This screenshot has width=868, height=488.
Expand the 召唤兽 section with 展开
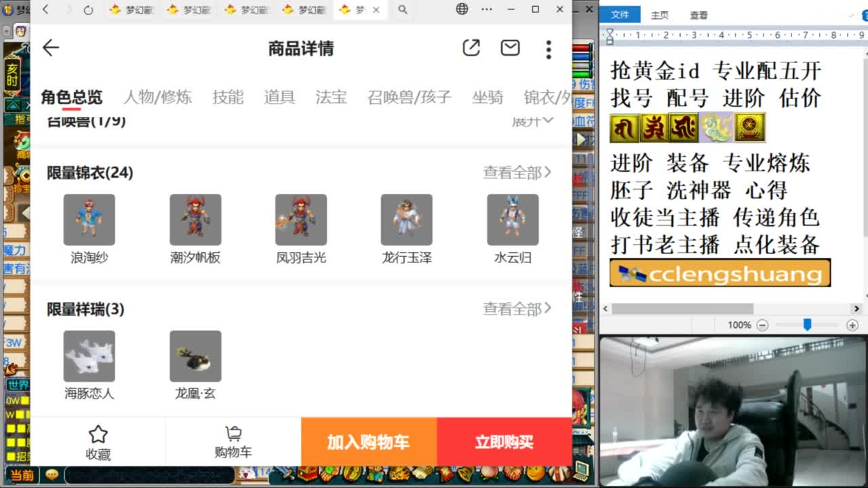tap(533, 121)
